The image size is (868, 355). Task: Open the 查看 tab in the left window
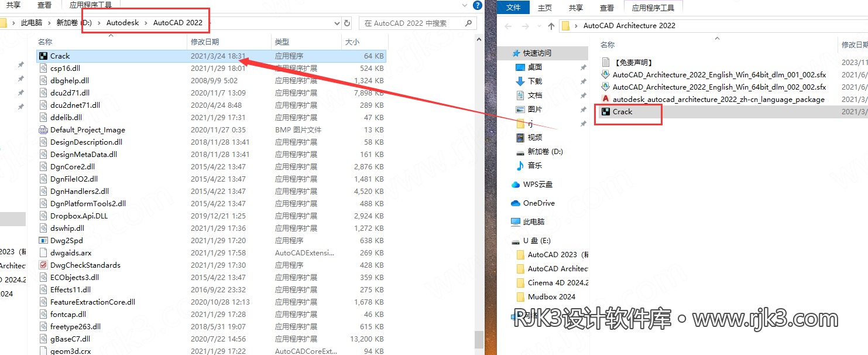pyautogui.click(x=44, y=5)
